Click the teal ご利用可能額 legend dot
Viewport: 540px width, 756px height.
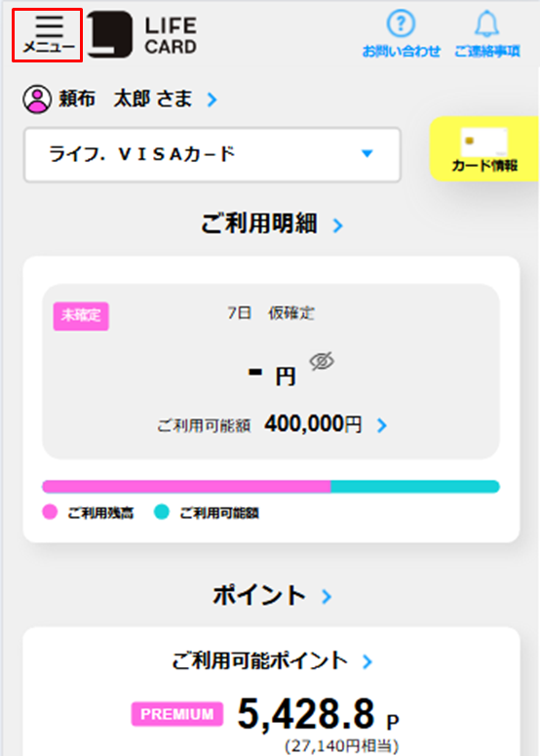coord(162,512)
